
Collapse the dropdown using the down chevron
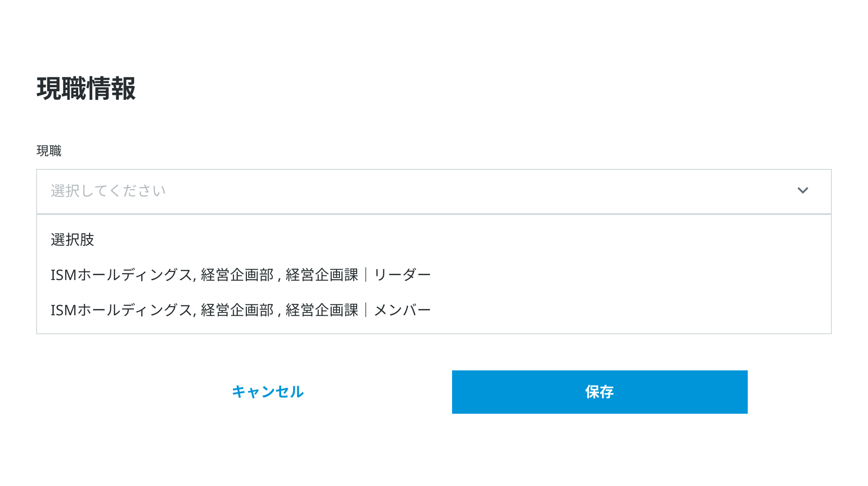pos(802,191)
